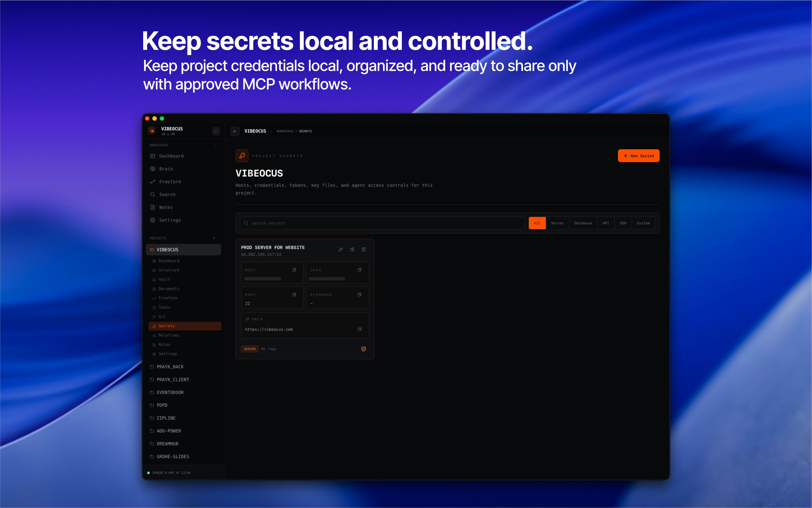Copy the HOST value
Image resolution: width=812 pixels, height=508 pixels.
294,270
